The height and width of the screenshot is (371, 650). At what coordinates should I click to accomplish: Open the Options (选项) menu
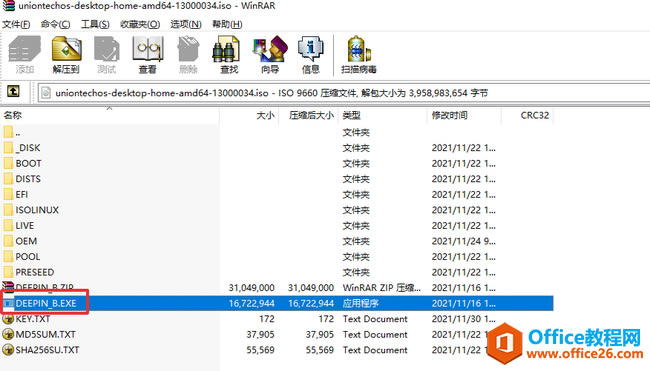point(186,24)
